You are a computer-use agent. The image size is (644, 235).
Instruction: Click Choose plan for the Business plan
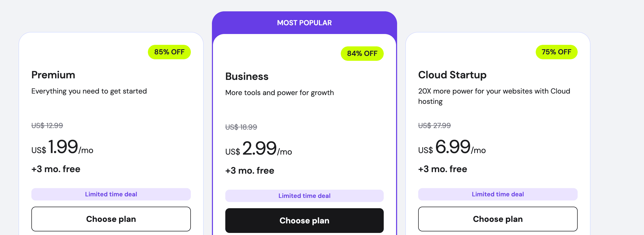[305, 220]
